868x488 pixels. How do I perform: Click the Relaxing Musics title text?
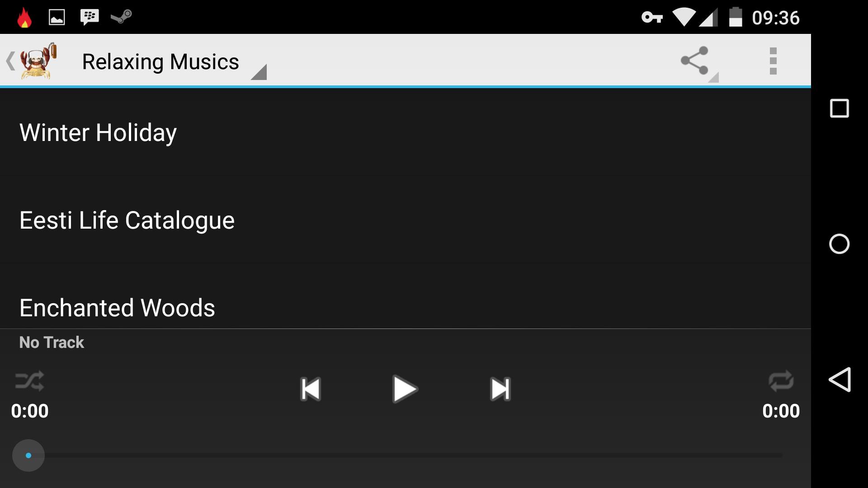[x=160, y=62]
